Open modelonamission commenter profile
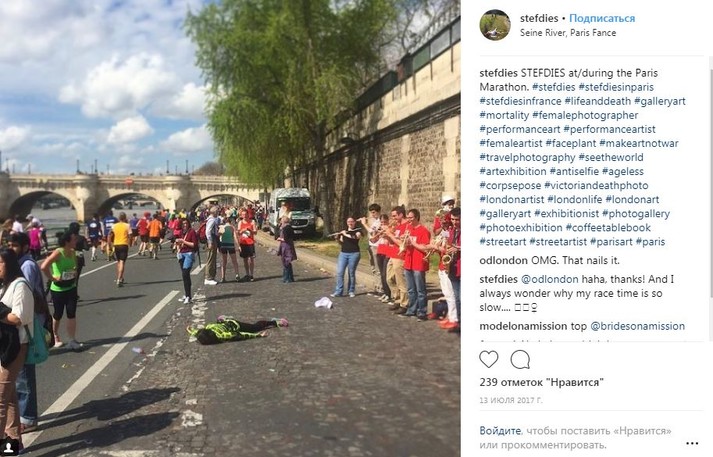 coord(523,326)
